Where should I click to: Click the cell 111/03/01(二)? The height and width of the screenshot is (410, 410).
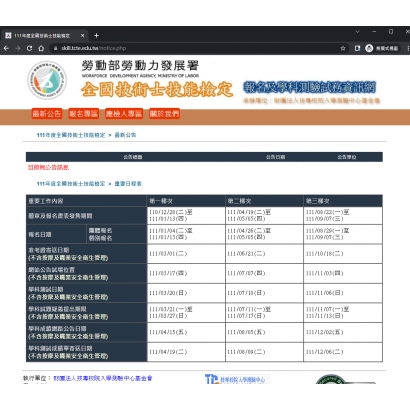pyautogui.click(x=186, y=254)
